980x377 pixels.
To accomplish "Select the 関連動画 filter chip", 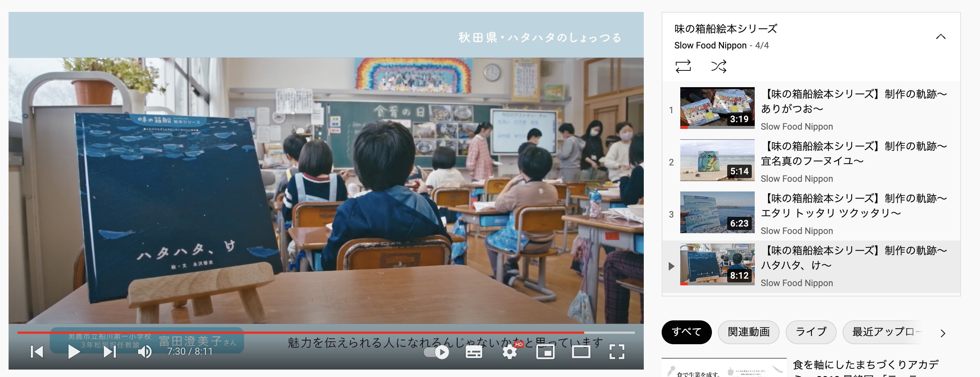I will pos(748,332).
